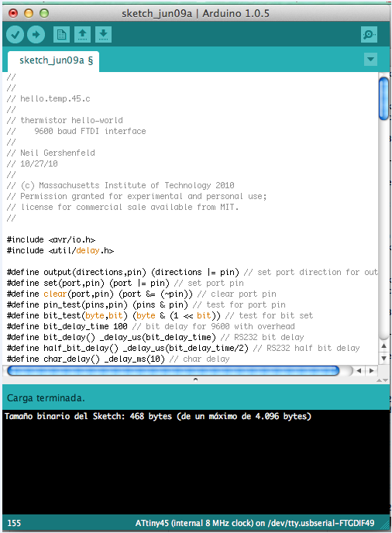Image resolution: width=392 pixels, height=533 pixels.
Task: Click the '#include <util/delay.h>' line
Action: tap(60, 250)
